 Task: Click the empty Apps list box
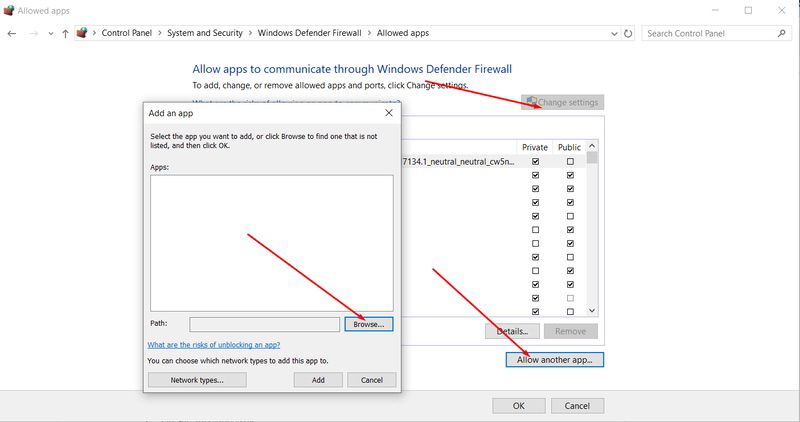[271, 243]
